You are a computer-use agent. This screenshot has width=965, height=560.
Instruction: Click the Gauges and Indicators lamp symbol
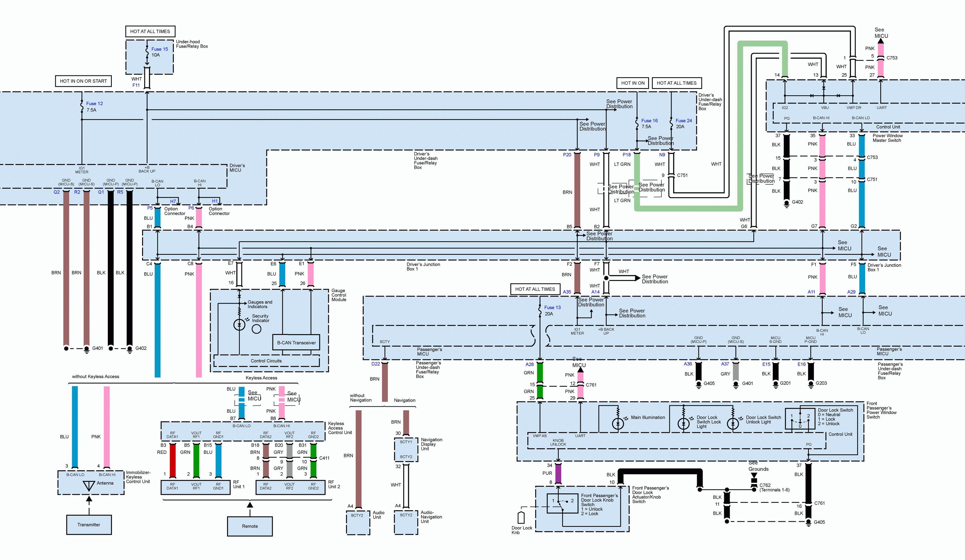pyautogui.click(x=239, y=324)
